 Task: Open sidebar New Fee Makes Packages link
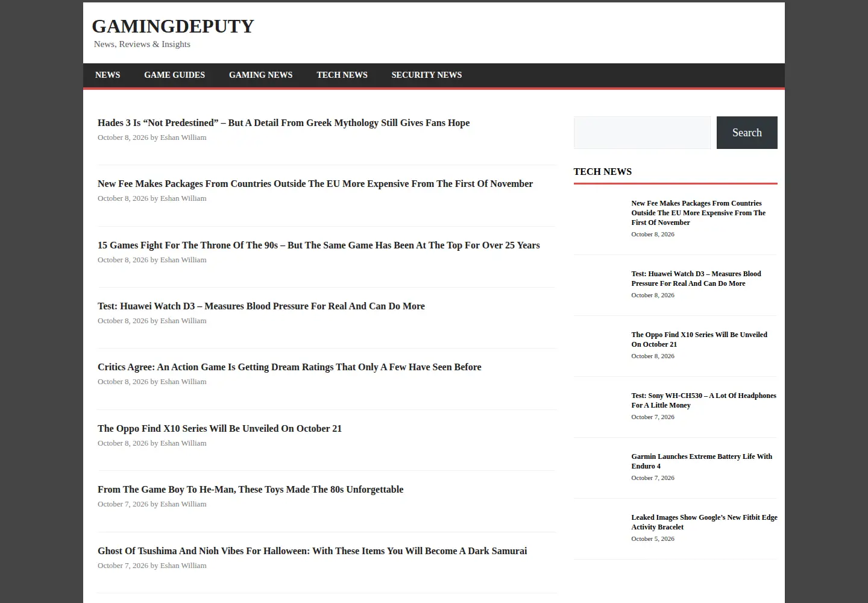pyautogui.click(x=699, y=213)
